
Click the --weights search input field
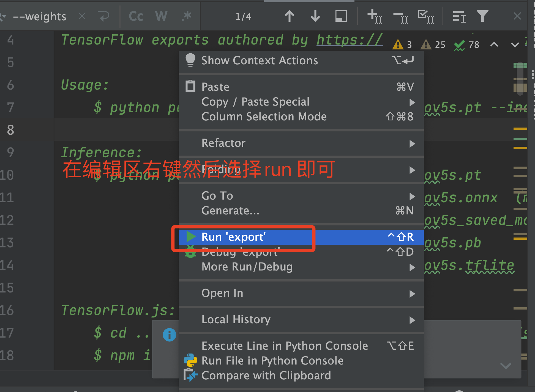40,16
